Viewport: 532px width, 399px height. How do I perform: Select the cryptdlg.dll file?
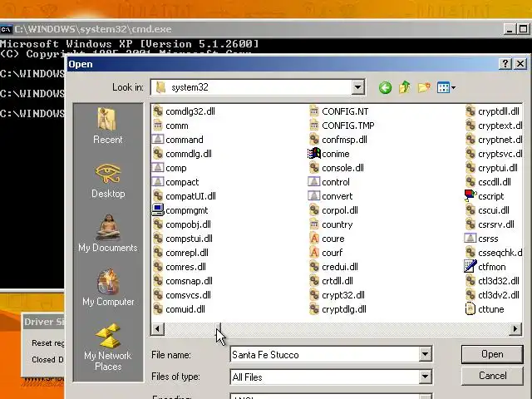coord(338,309)
